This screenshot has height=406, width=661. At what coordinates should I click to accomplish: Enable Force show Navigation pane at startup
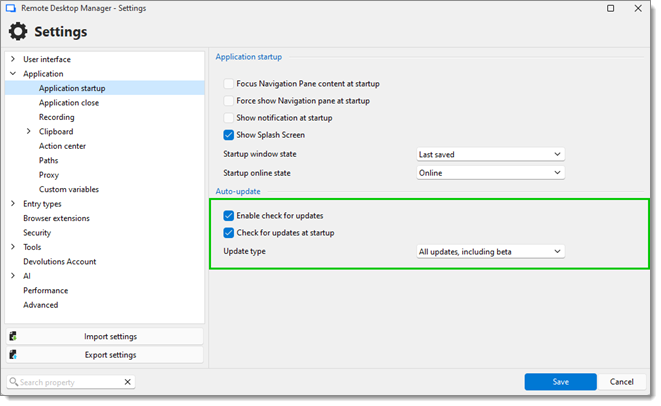point(228,101)
